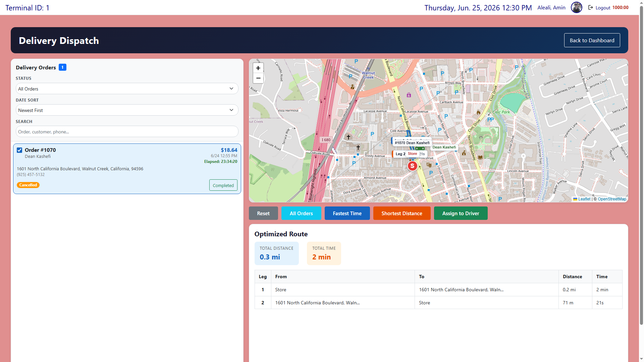This screenshot has height=362, width=644.
Task: Click the library book icon on map
Action: point(480,157)
